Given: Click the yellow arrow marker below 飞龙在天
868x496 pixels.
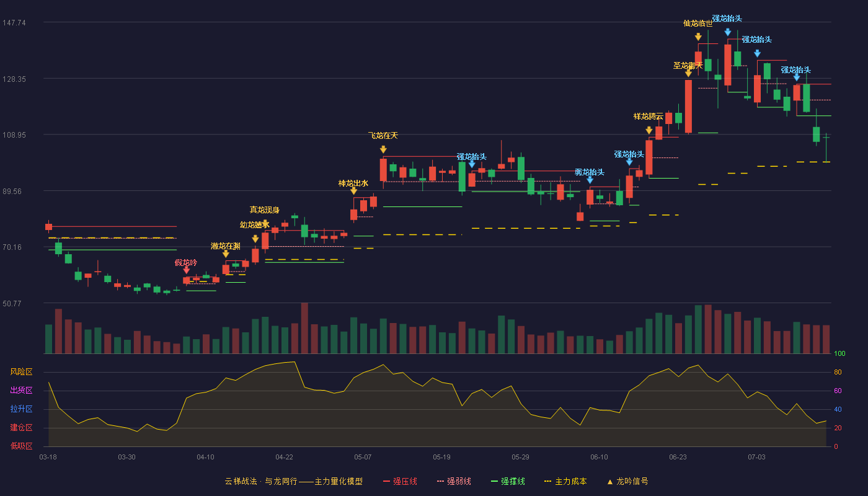Looking at the screenshot, I should pos(383,149).
